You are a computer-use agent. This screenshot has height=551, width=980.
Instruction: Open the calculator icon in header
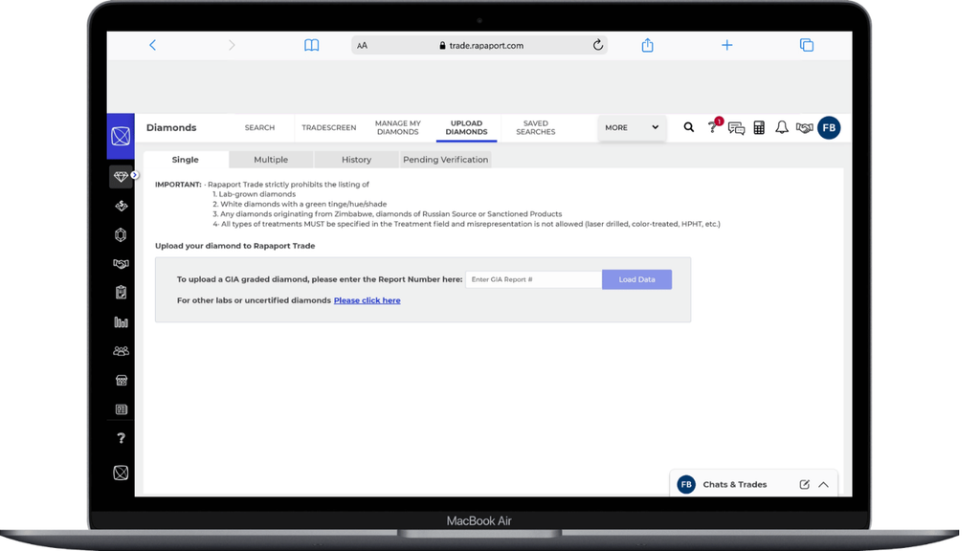759,127
